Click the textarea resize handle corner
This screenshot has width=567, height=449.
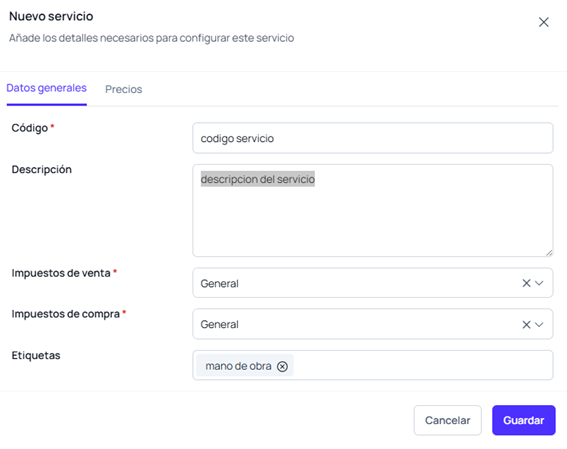[549, 253]
